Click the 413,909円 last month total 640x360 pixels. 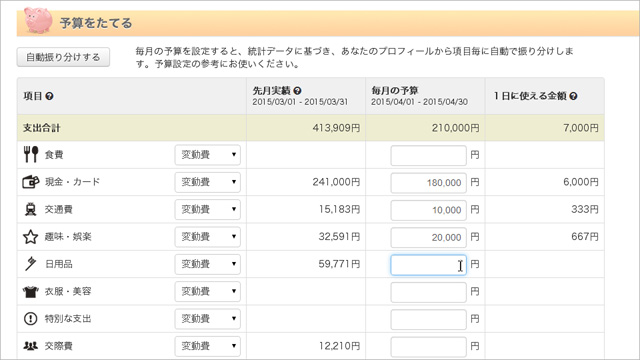(336, 128)
